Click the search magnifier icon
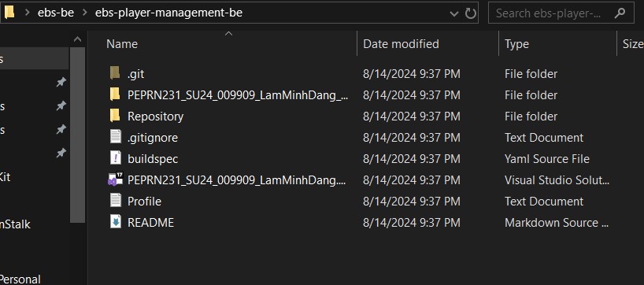The width and height of the screenshot is (644, 285). coord(620,13)
